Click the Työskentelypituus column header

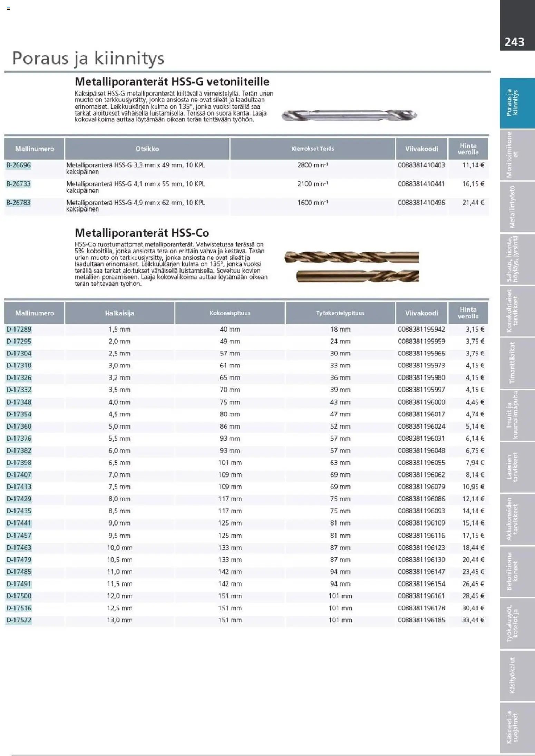(x=340, y=313)
